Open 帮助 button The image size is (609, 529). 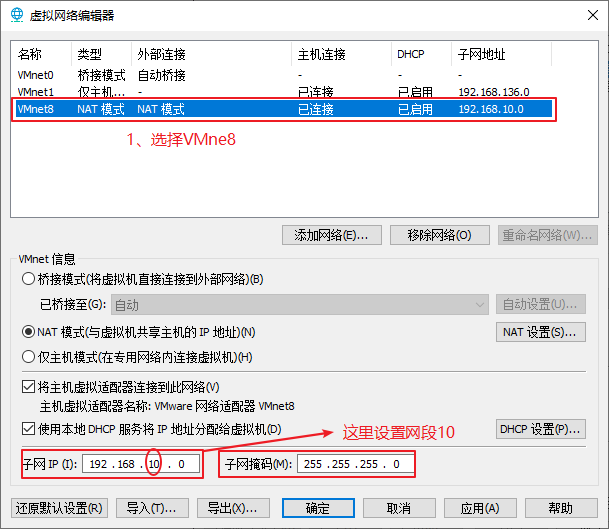[x=561, y=508]
